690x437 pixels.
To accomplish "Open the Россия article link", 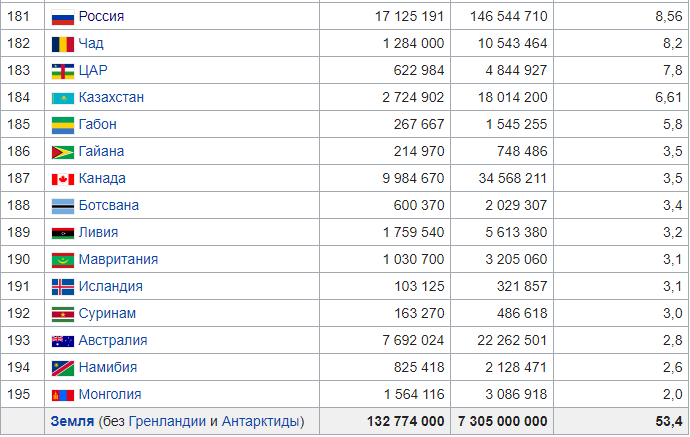I will click(x=102, y=17).
